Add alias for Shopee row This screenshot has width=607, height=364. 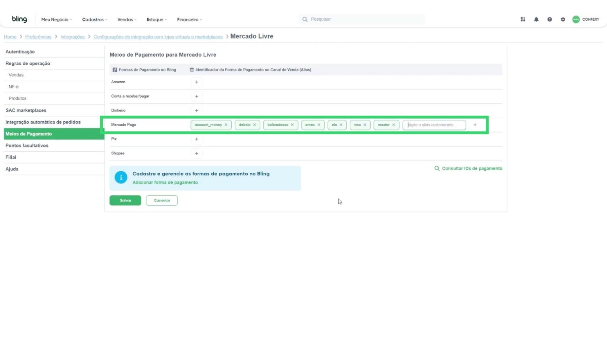[197, 153]
